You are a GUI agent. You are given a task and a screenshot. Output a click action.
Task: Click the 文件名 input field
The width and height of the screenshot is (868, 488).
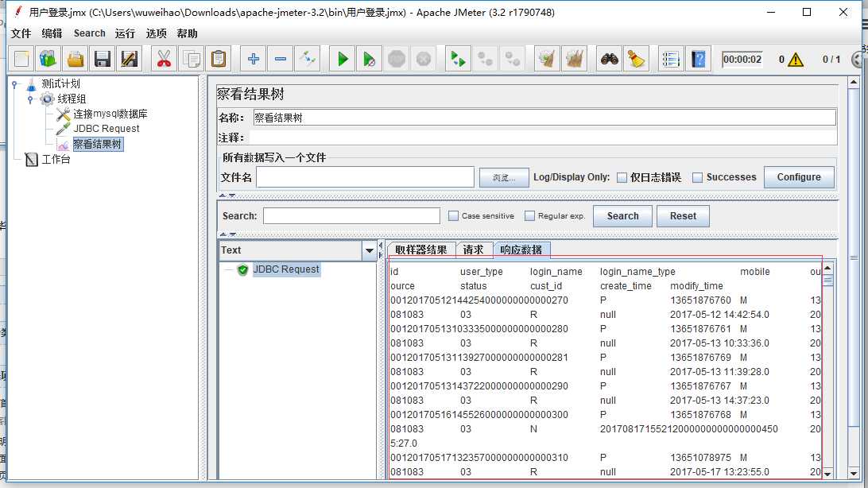coord(365,177)
